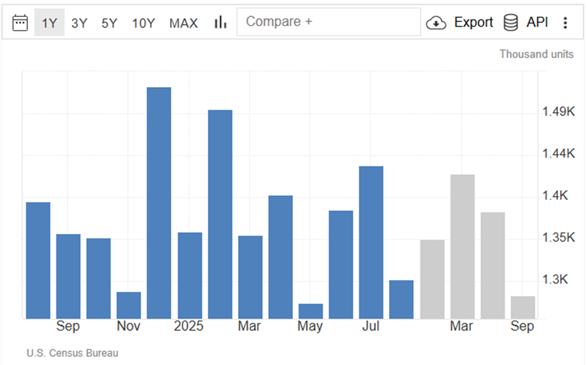The height and width of the screenshot is (365, 588).
Task: Select the 1Y time range
Action: 49,23
